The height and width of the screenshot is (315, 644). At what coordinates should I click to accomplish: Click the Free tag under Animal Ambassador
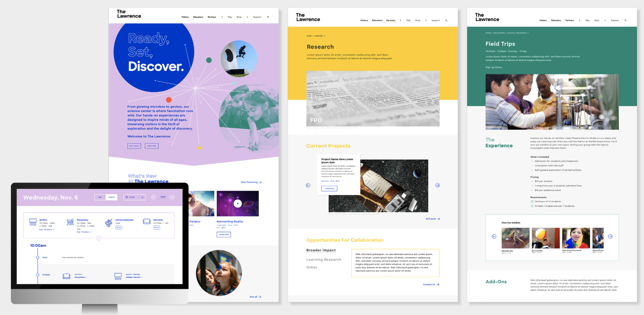119,228
